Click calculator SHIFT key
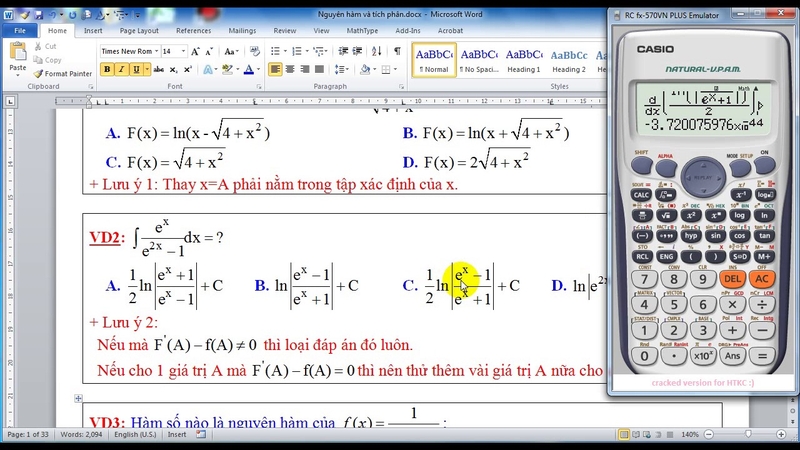 coord(642,165)
